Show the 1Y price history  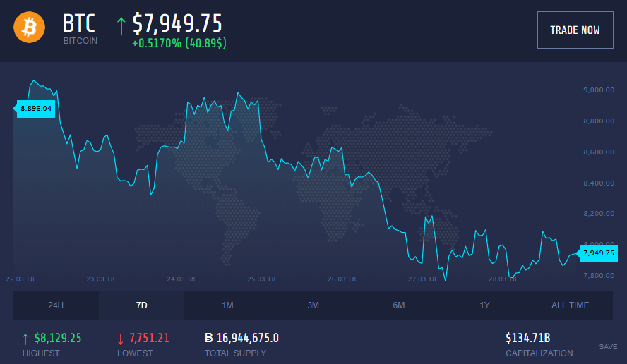[x=484, y=305]
